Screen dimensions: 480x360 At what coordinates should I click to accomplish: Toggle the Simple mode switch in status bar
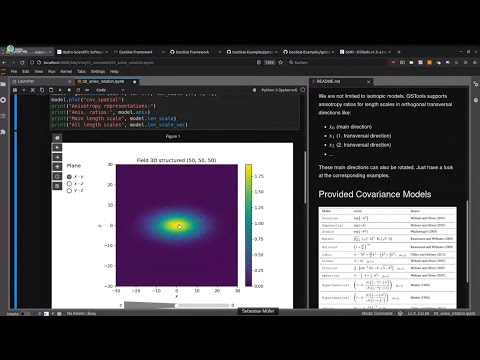point(24,314)
